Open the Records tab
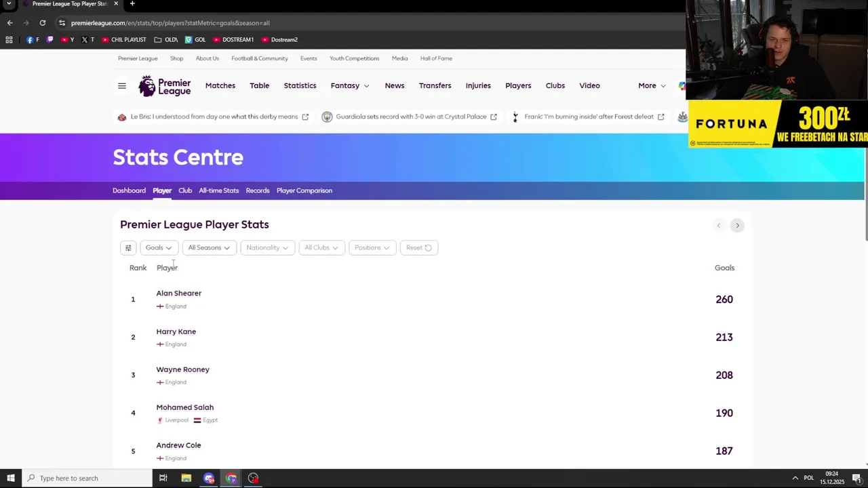 [x=258, y=191]
